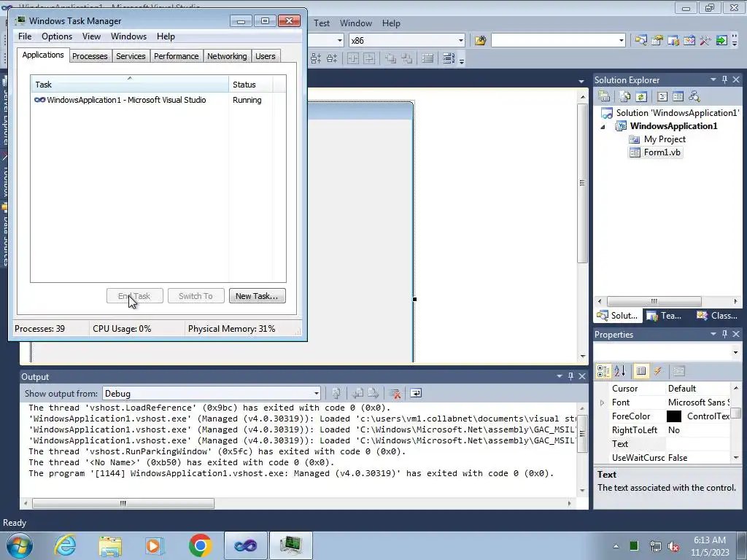The width and height of the screenshot is (747, 560).
Task: Collapse the WindowsApplication1 project node
Action: point(603,127)
